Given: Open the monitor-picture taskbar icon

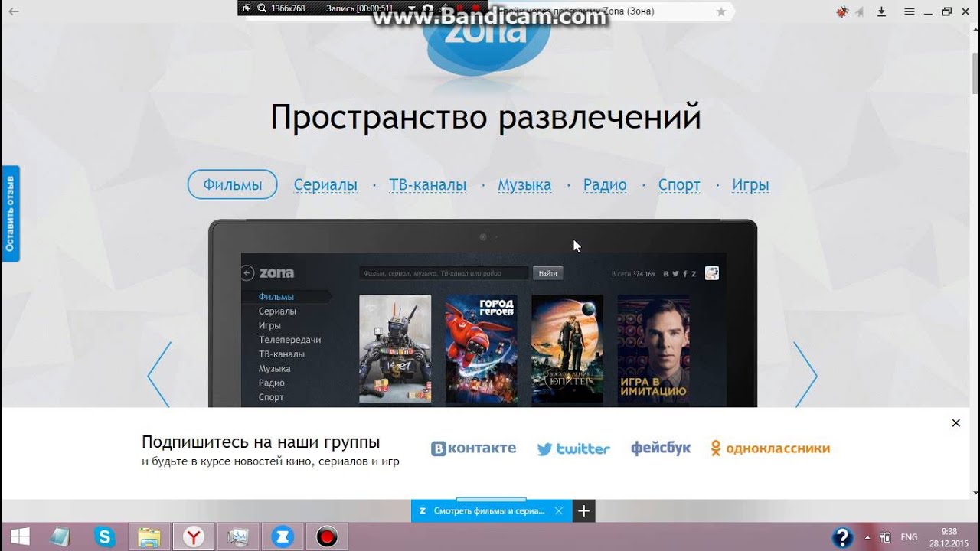Looking at the screenshot, I should [x=238, y=537].
